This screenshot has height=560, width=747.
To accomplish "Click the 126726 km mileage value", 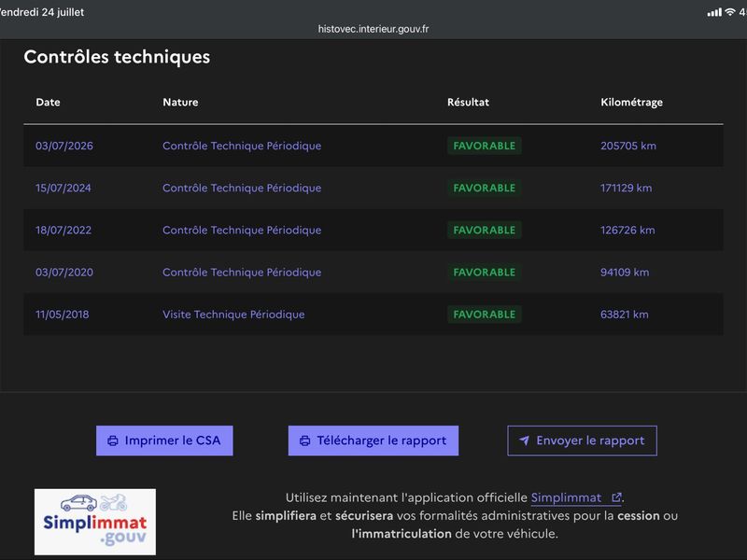I will pyautogui.click(x=627, y=230).
